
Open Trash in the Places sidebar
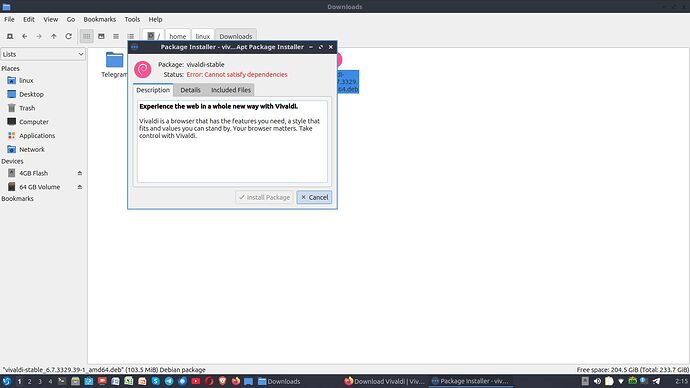tap(27, 108)
